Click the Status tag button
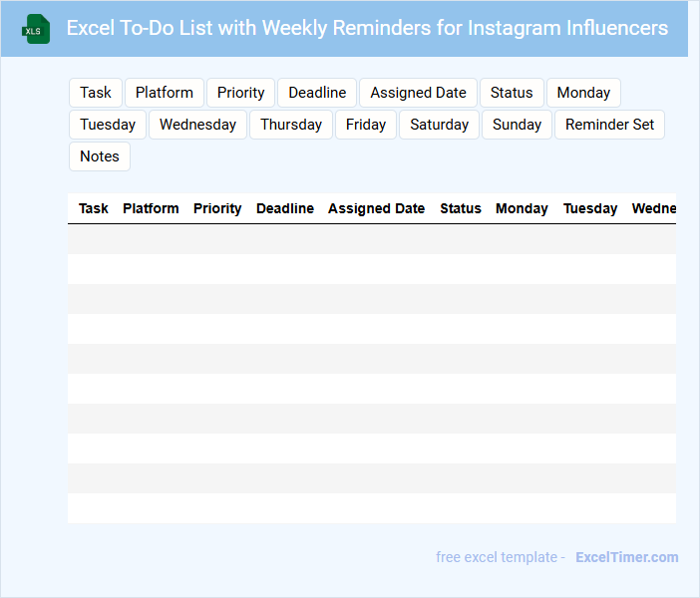Image resolution: width=700 pixels, height=598 pixels. (512, 93)
